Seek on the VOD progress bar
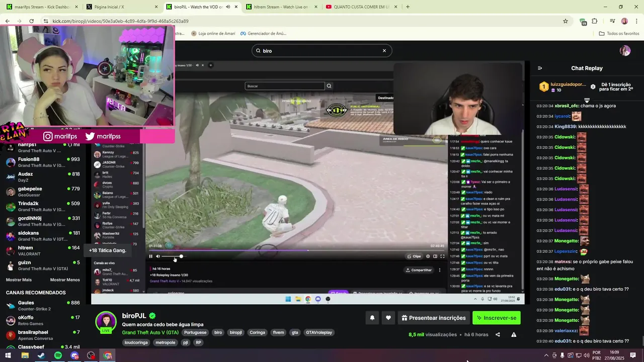This screenshot has height=362, width=644. pyautogui.click(x=297, y=250)
